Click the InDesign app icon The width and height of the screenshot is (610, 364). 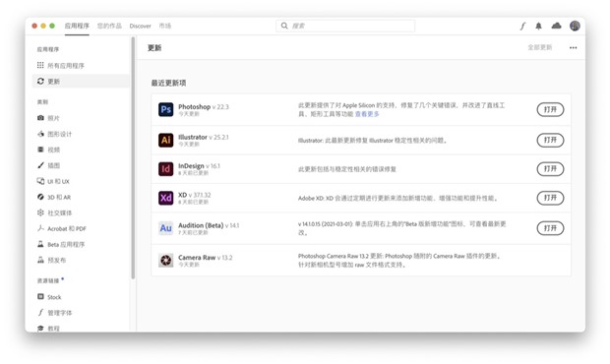(x=165, y=169)
